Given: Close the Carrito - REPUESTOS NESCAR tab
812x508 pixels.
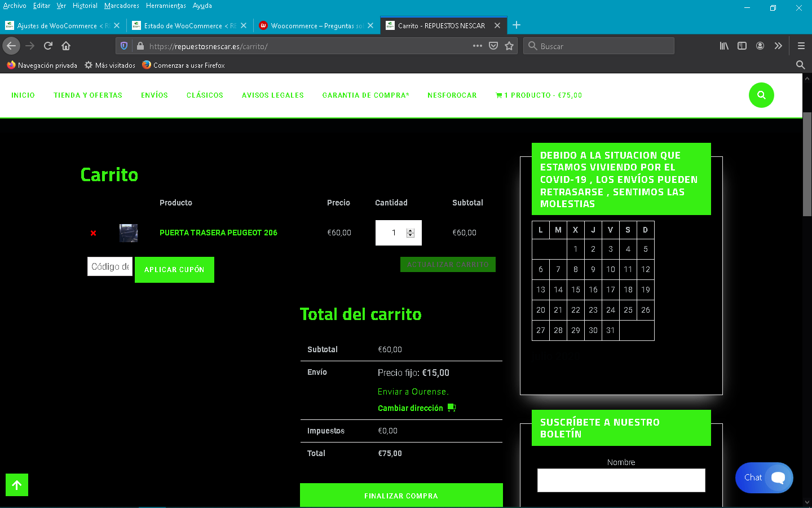Looking at the screenshot, I should click(x=497, y=25).
